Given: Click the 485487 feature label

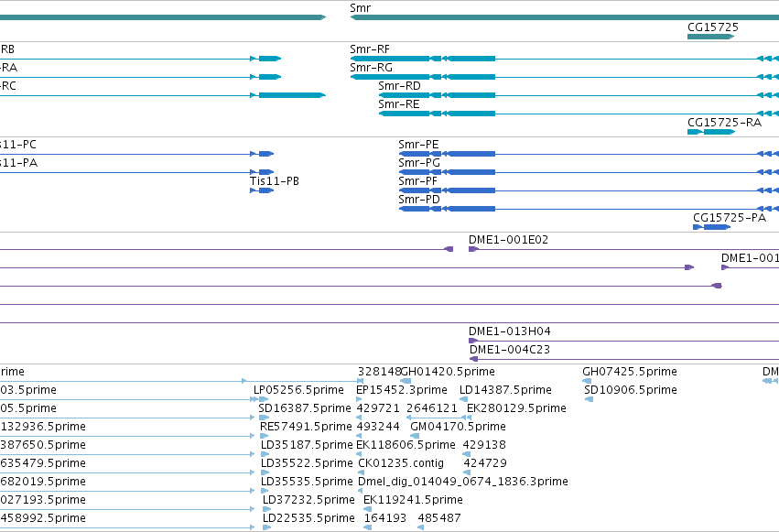Looking at the screenshot, I should click(x=439, y=518).
